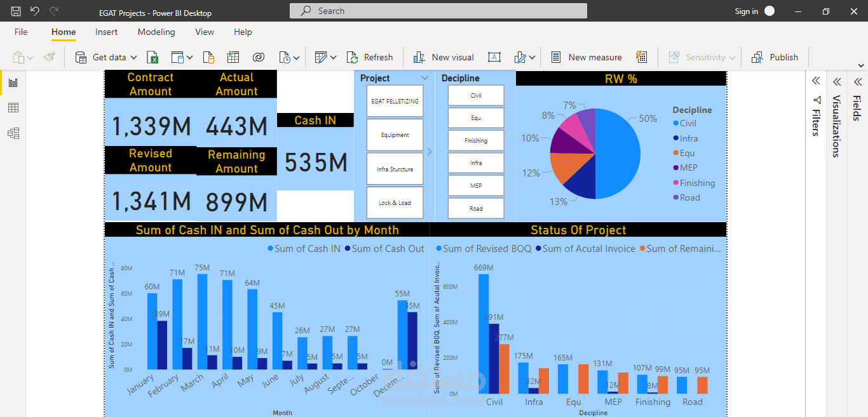Open the Modeling tab

click(156, 32)
